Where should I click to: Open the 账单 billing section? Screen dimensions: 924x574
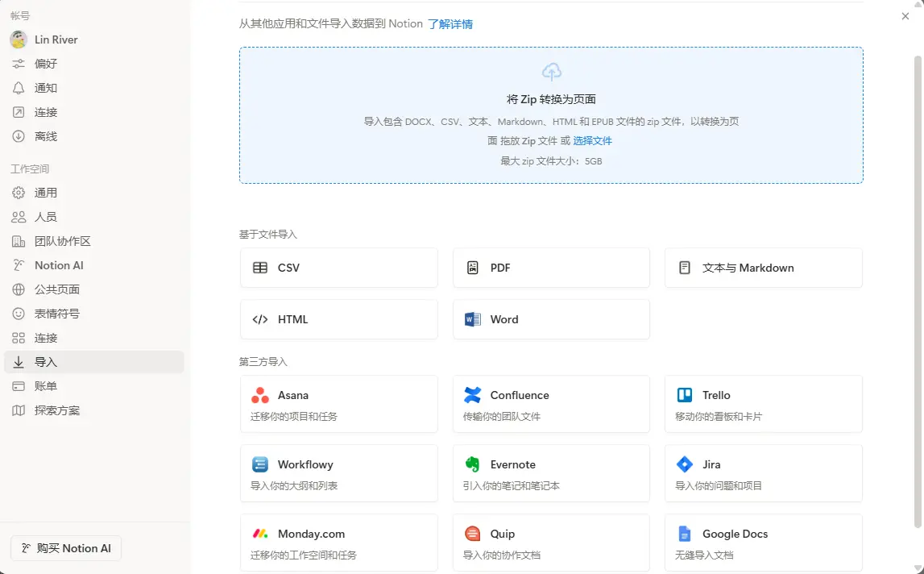point(94,386)
